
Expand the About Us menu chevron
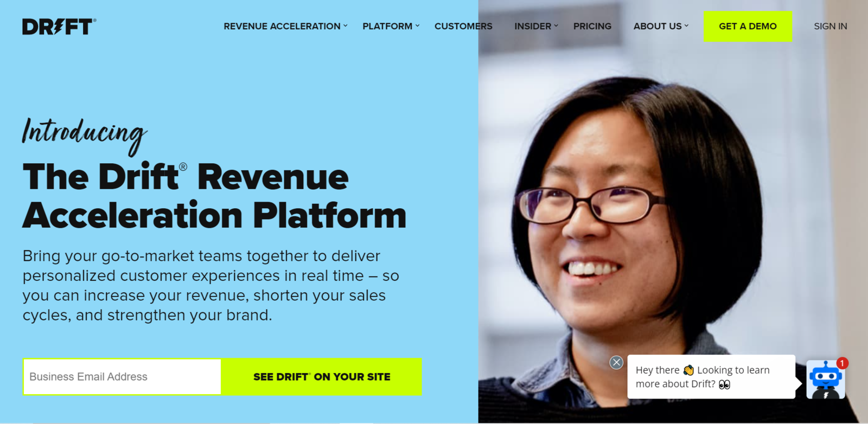coord(686,26)
